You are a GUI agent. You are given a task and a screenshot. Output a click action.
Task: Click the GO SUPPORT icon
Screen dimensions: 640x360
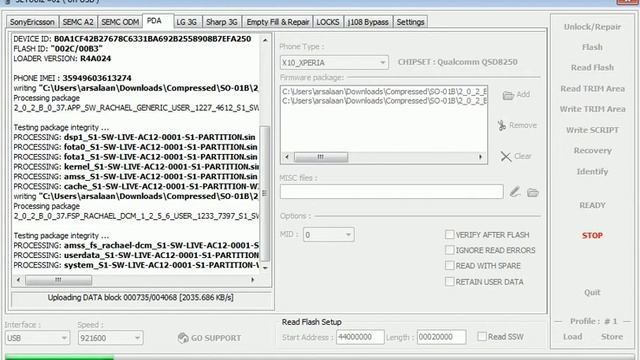(x=183, y=338)
